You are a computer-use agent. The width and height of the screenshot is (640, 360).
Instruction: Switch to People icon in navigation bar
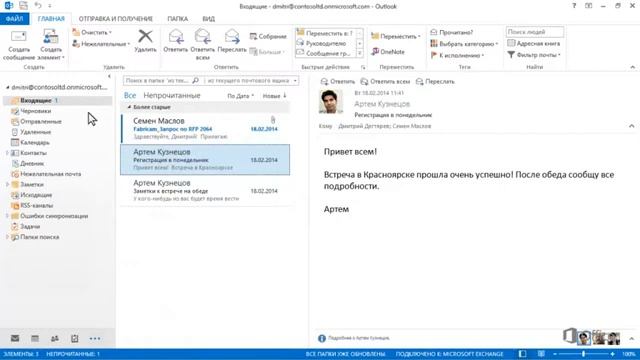click(x=55, y=338)
